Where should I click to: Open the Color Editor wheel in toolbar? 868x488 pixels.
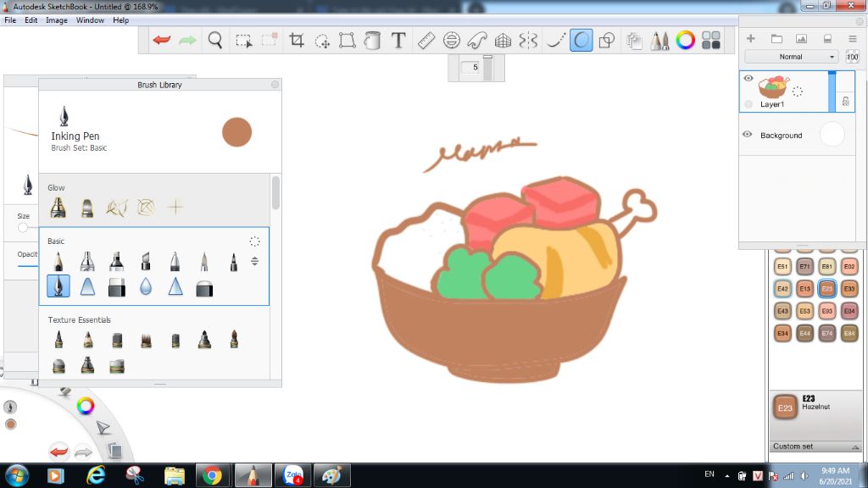[x=685, y=40]
